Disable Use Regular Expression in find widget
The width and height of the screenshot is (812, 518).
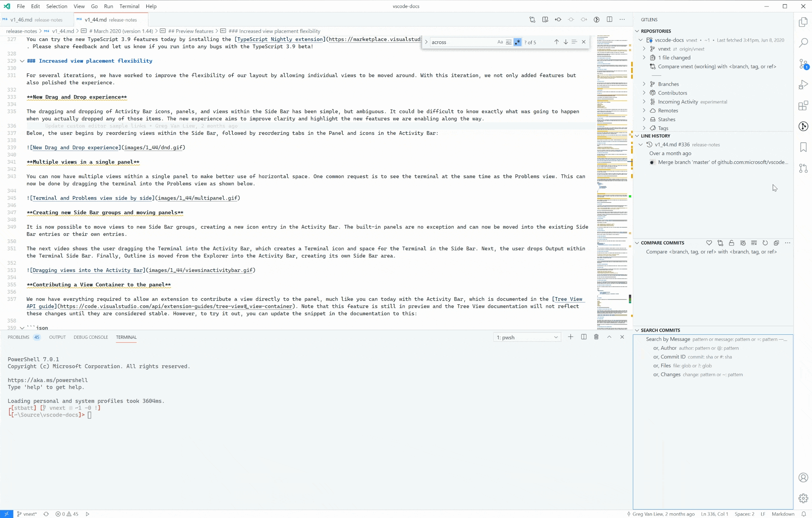click(x=517, y=42)
